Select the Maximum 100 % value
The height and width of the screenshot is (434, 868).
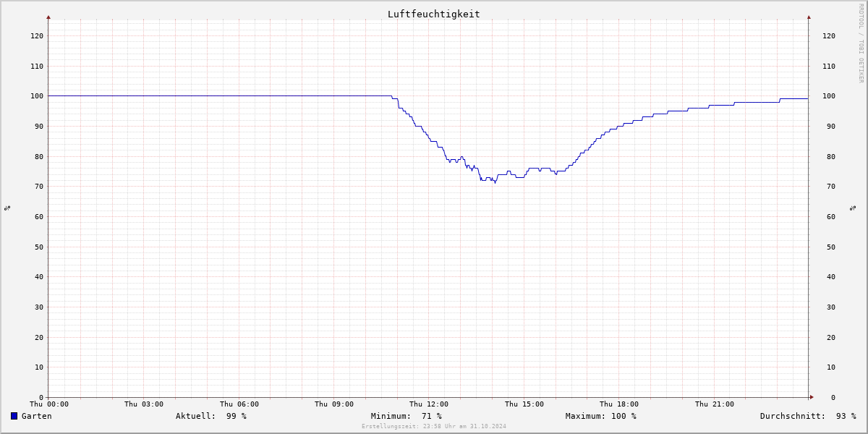(601, 416)
